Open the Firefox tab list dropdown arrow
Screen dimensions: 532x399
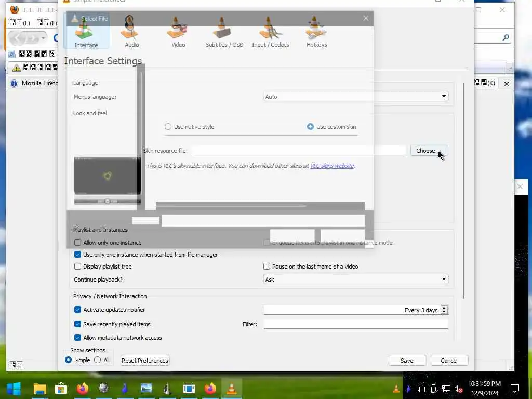510,68
